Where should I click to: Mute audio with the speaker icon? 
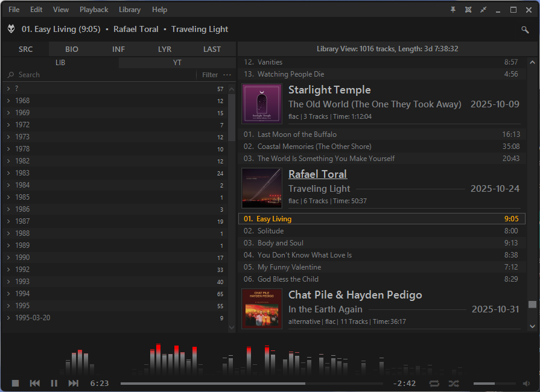point(526,384)
